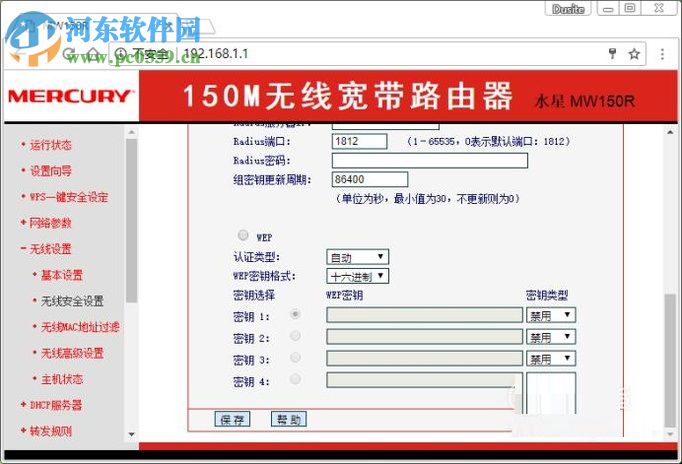682x464 pixels.
Task: Click the Radius密码 input field
Action: pyautogui.click(x=430, y=160)
